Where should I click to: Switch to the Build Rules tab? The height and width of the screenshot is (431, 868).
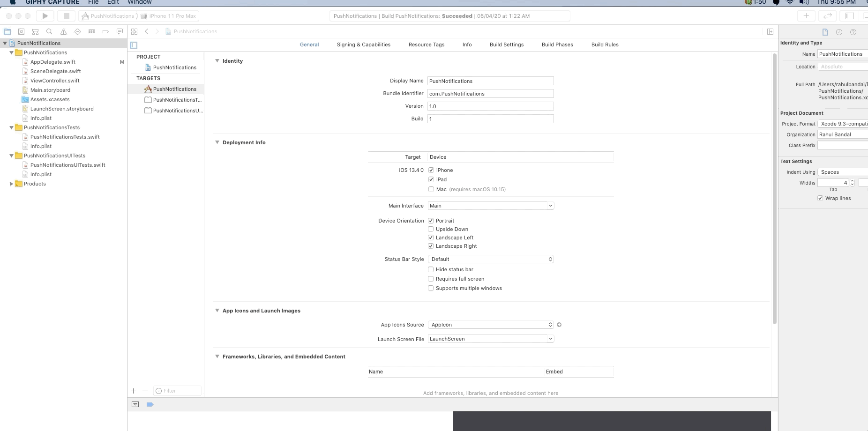click(x=605, y=45)
